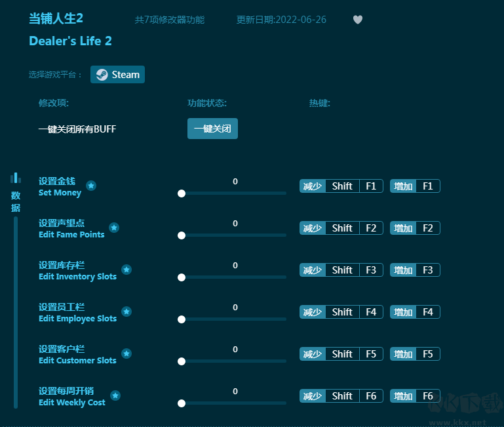504x427 pixels.
Task: Click the Edit Weekly Cost slider handle
Action: (182, 403)
